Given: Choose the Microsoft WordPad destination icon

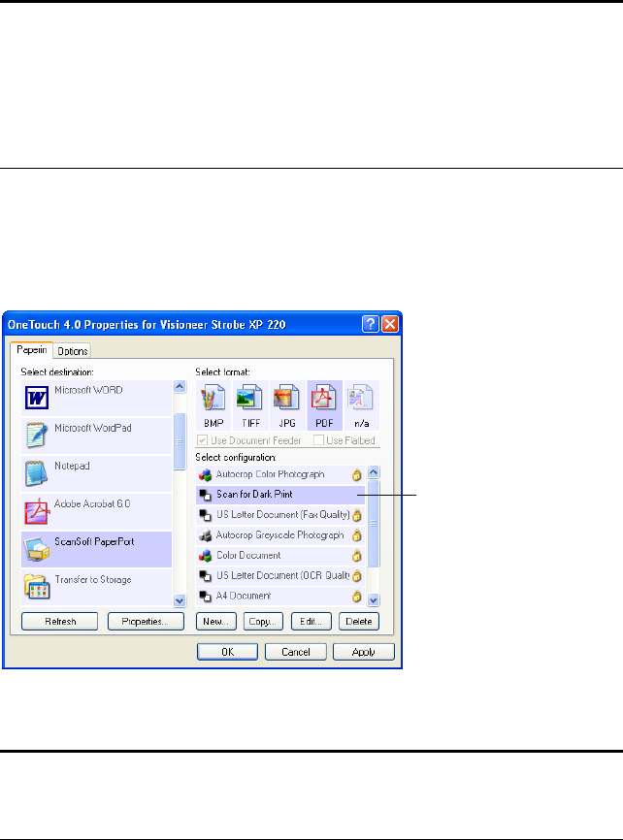Looking at the screenshot, I should click(x=37, y=435).
